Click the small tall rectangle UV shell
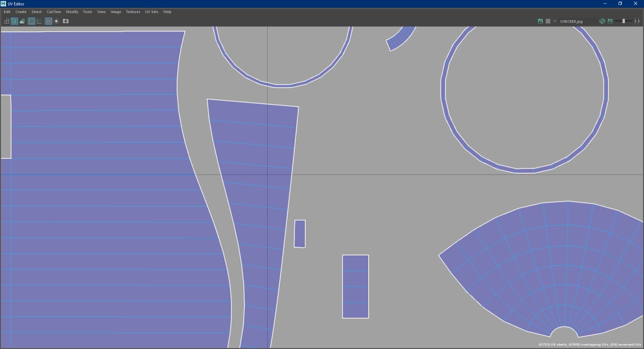This screenshot has width=644, height=349. pyautogui.click(x=300, y=234)
